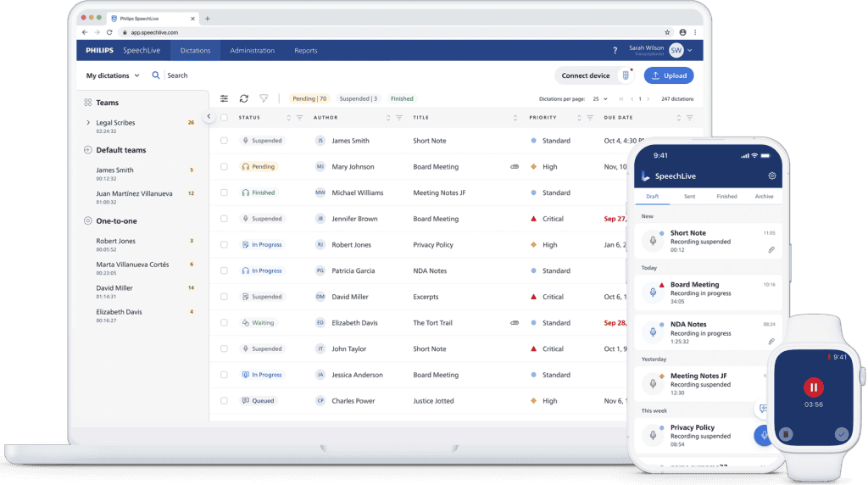Screen dimensions: 868x485
Task: Check the Michael Williams row
Action: pyautogui.click(x=224, y=192)
